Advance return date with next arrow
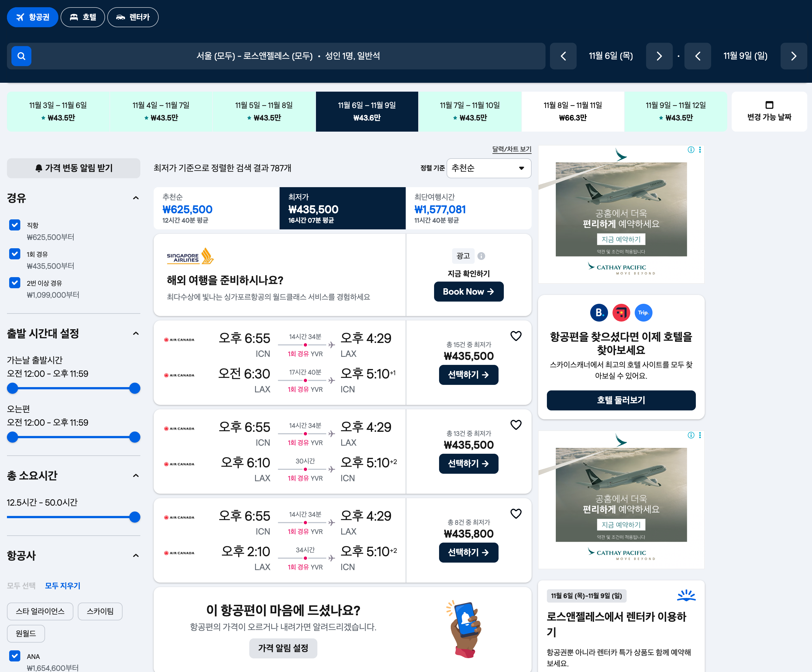The height and width of the screenshot is (672, 812). 793,56
